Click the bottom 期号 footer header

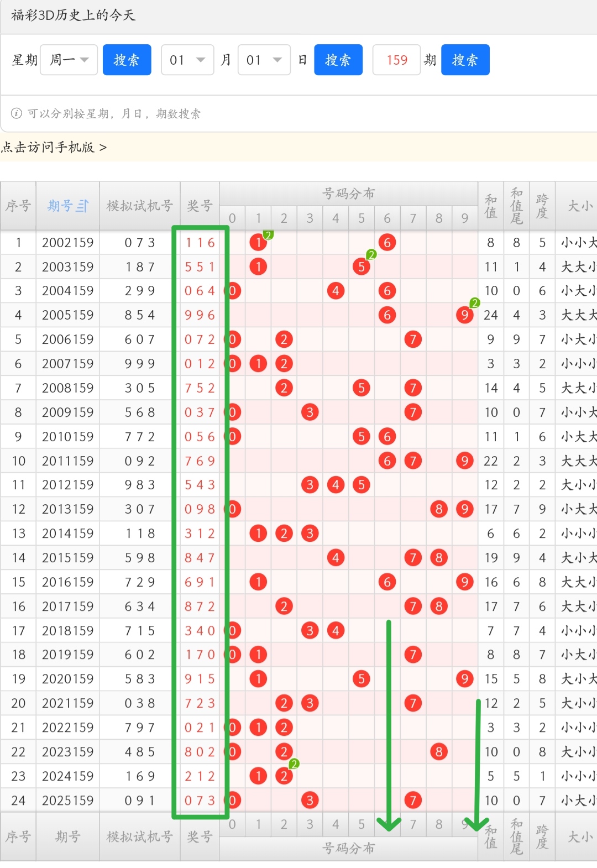click(x=67, y=837)
